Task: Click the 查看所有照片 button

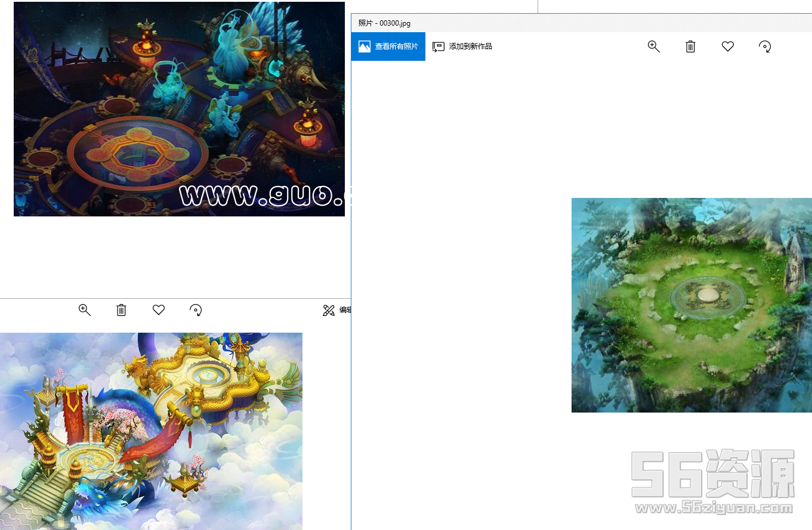Action: [388, 47]
